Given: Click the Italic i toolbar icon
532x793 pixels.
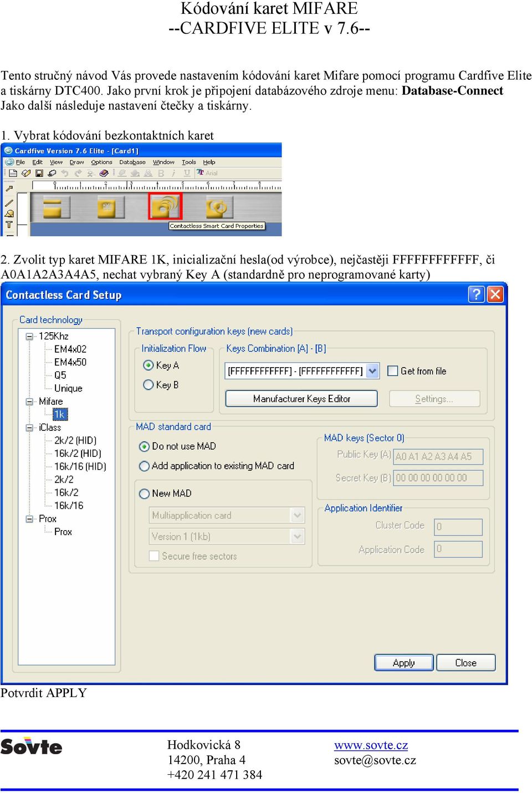Looking at the screenshot, I should coord(173,173).
